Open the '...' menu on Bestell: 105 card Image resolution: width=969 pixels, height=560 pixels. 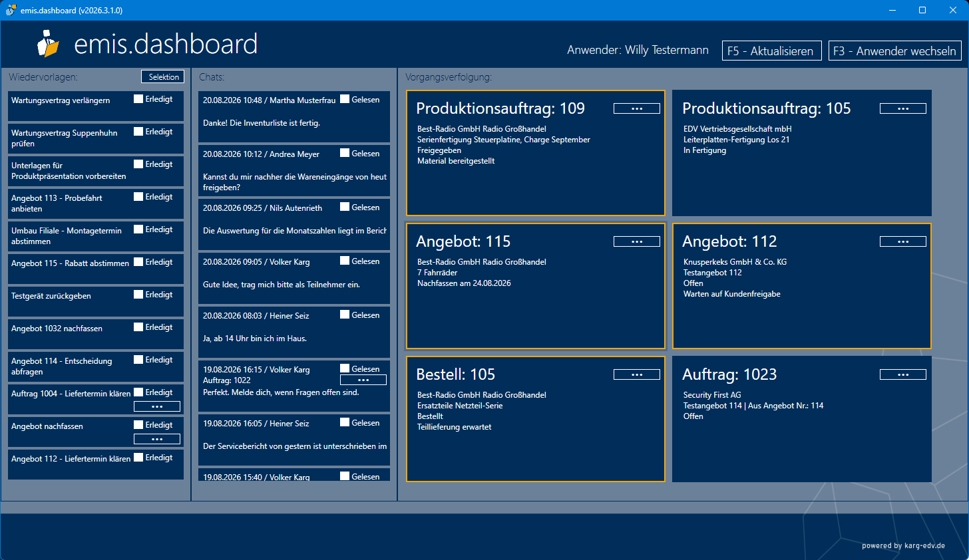pos(637,374)
